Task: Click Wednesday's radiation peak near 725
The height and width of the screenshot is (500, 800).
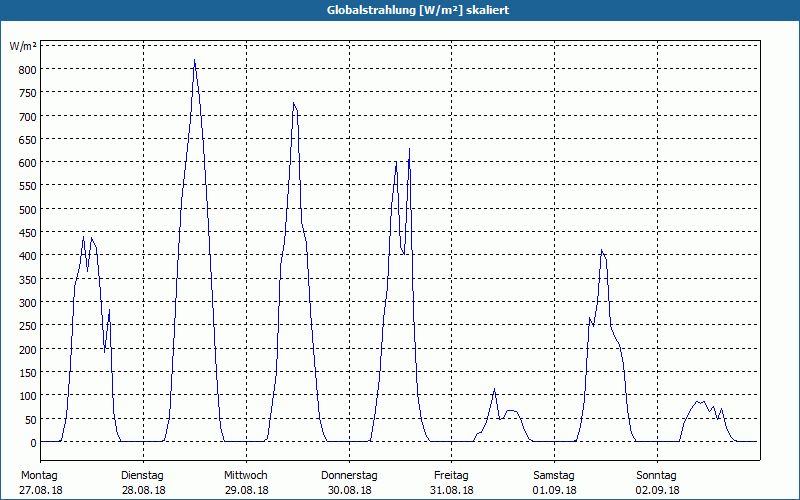Action: 293,103
